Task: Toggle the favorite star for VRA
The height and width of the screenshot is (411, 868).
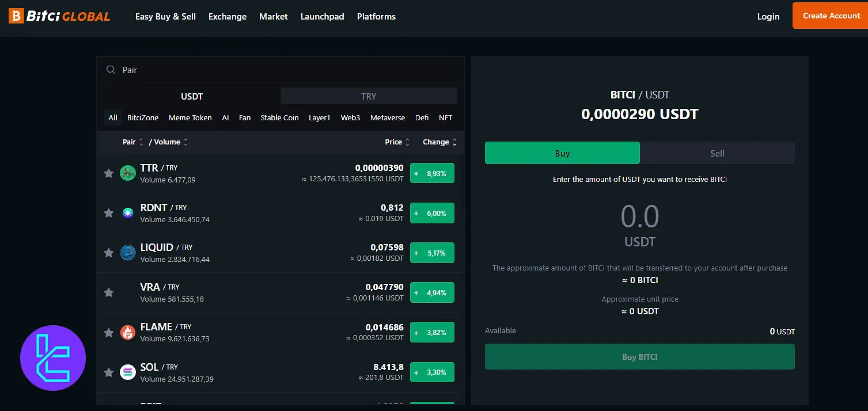Action: coord(108,292)
